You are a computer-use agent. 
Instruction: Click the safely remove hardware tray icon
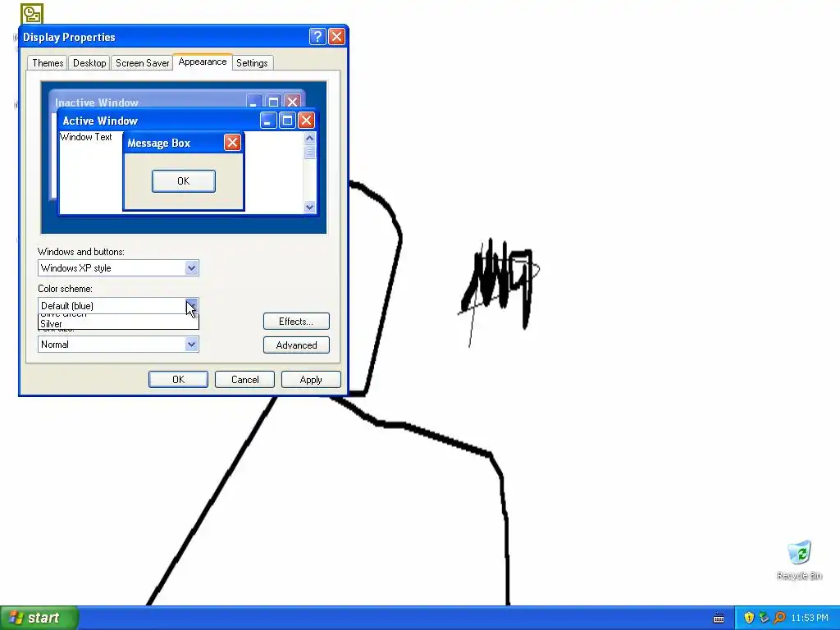pyautogui.click(x=764, y=618)
